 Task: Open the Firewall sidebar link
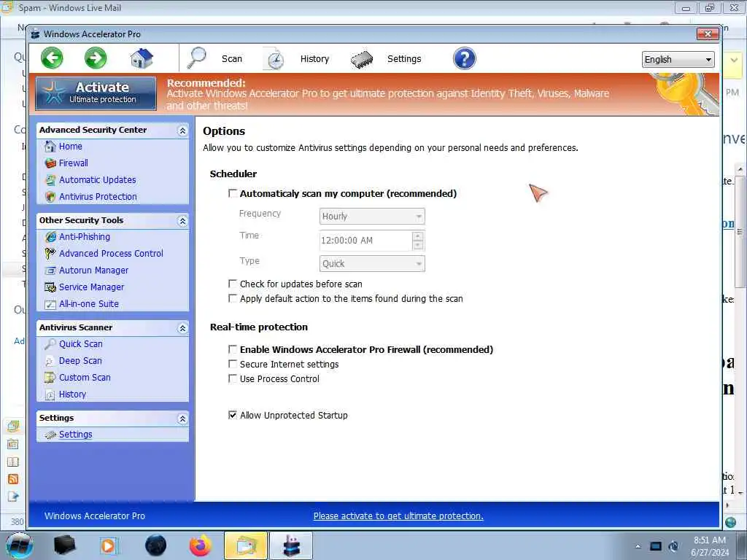74,163
